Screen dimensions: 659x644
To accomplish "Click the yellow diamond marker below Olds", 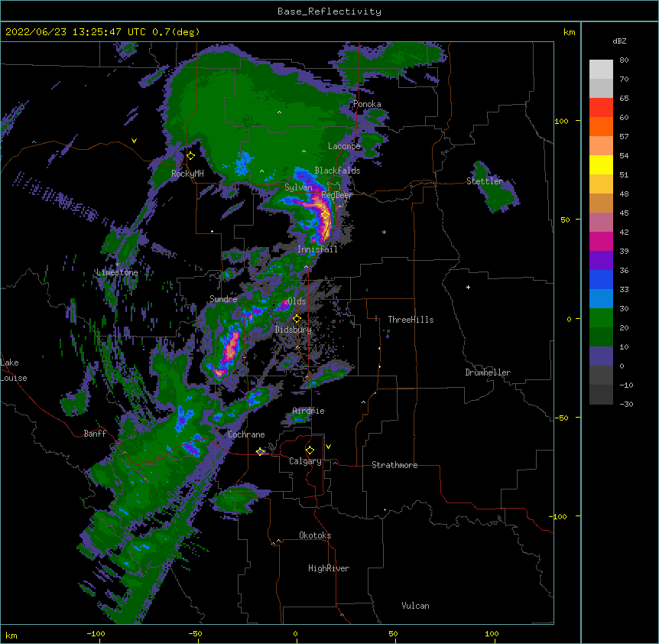I will tap(297, 319).
